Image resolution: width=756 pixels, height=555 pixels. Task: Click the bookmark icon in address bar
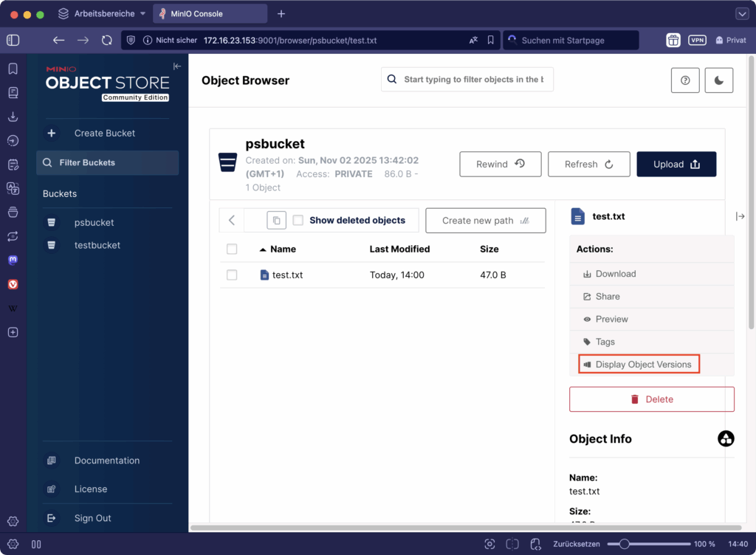(491, 40)
